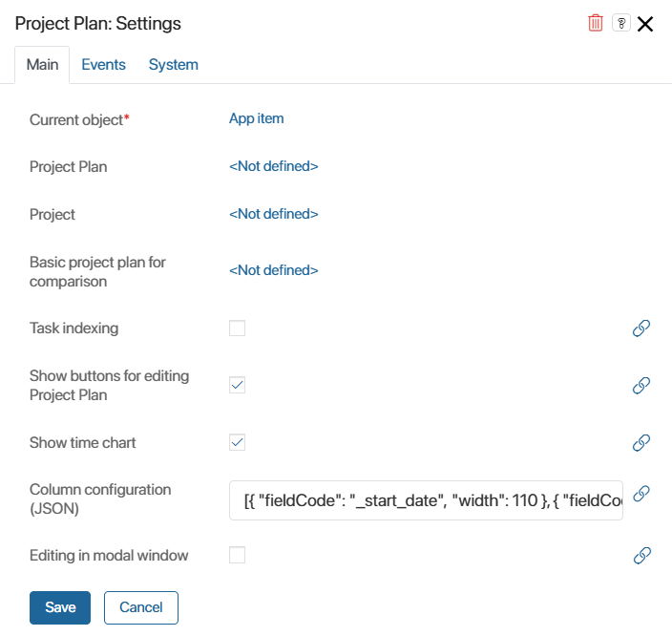
Task: Select the Main tab
Action: 42,65
